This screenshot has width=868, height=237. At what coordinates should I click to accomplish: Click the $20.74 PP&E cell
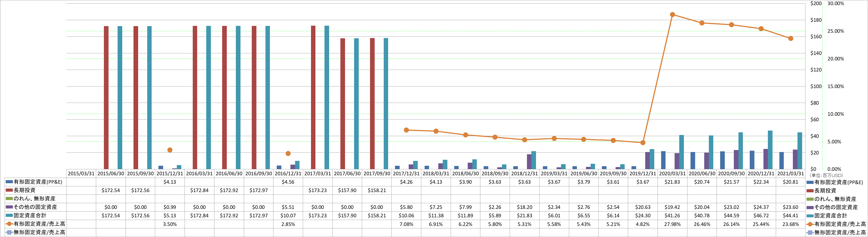pos(702,182)
